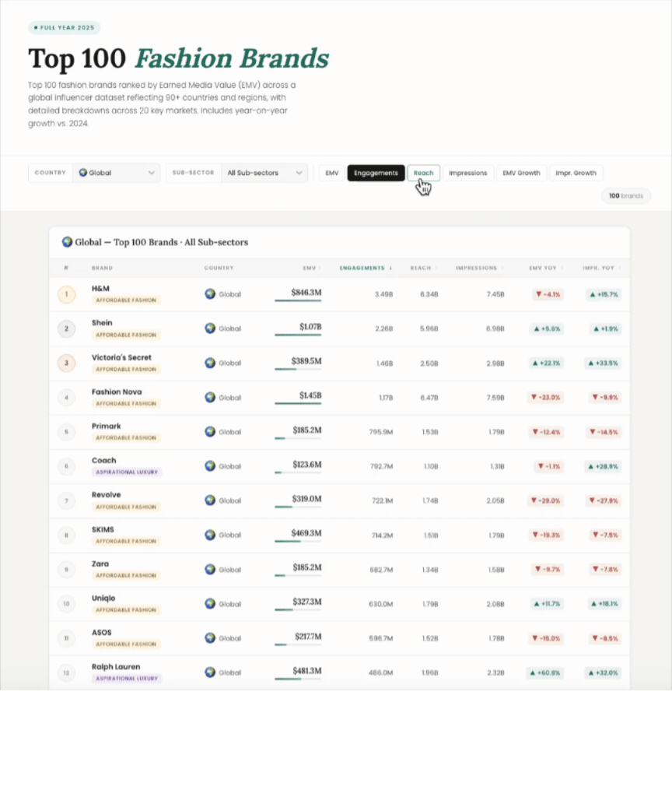Screen dimensions: 672x797
Task: Click the globe icon in H&M row
Action: click(x=210, y=293)
